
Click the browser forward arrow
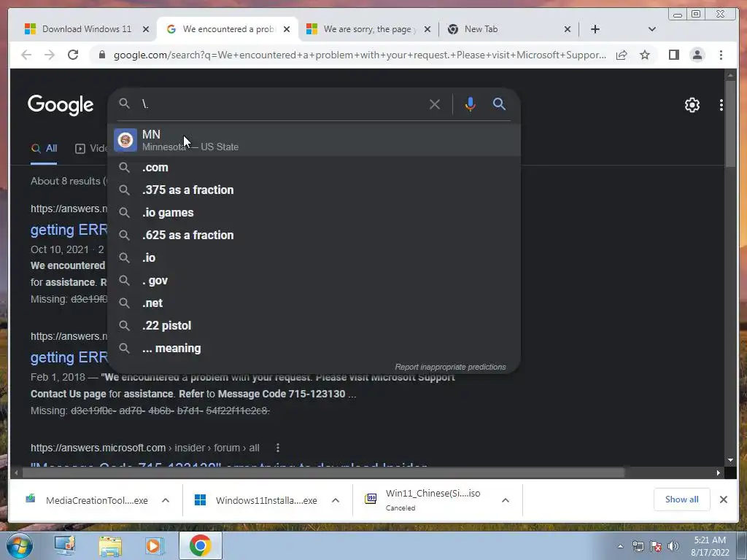pos(50,55)
